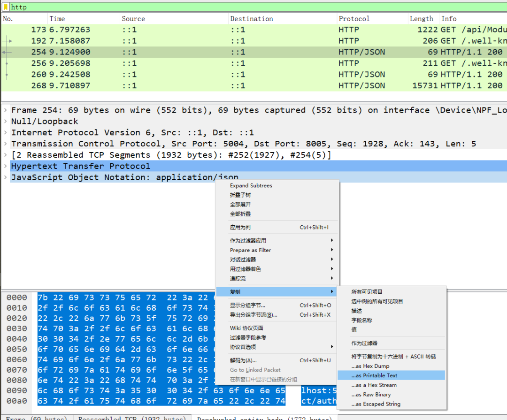Expand Transmission Control Protocol node
Image resolution: width=507 pixels, height=420 pixels.
click(6, 144)
